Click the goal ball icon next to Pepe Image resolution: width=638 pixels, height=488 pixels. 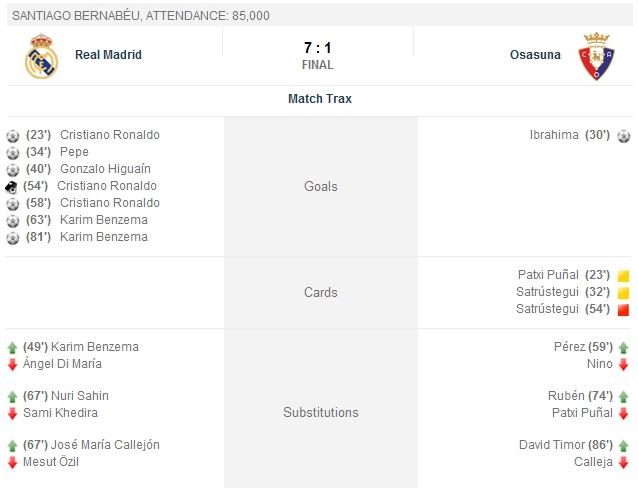(x=12, y=153)
